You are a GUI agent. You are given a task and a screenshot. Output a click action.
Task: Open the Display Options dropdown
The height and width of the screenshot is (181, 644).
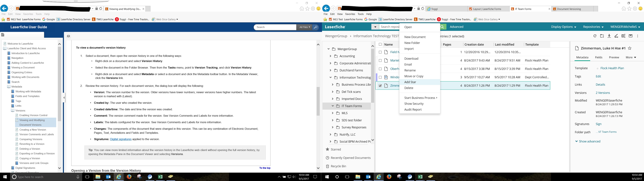click(x=563, y=27)
